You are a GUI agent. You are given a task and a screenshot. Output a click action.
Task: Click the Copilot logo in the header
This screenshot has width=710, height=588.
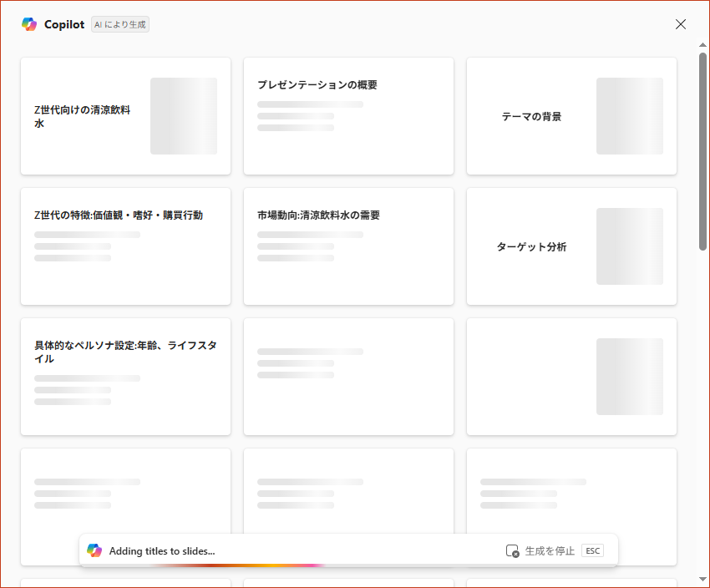coord(29,24)
